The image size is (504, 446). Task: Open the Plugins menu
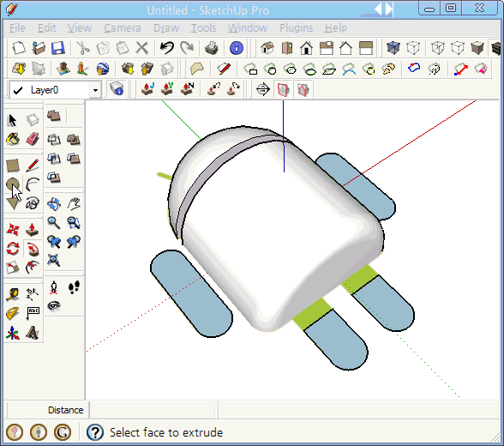pyautogui.click(x=296, y=28)
